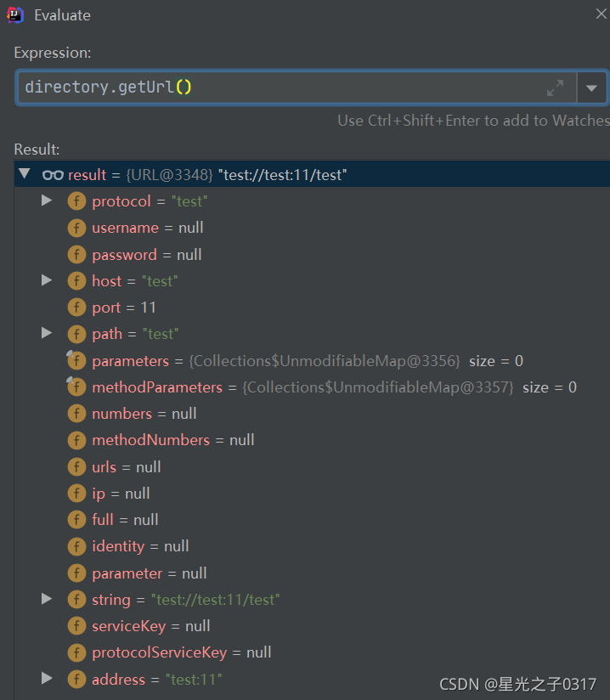
Task: Click the field icon next to protocol
Action: coord(76,201)
